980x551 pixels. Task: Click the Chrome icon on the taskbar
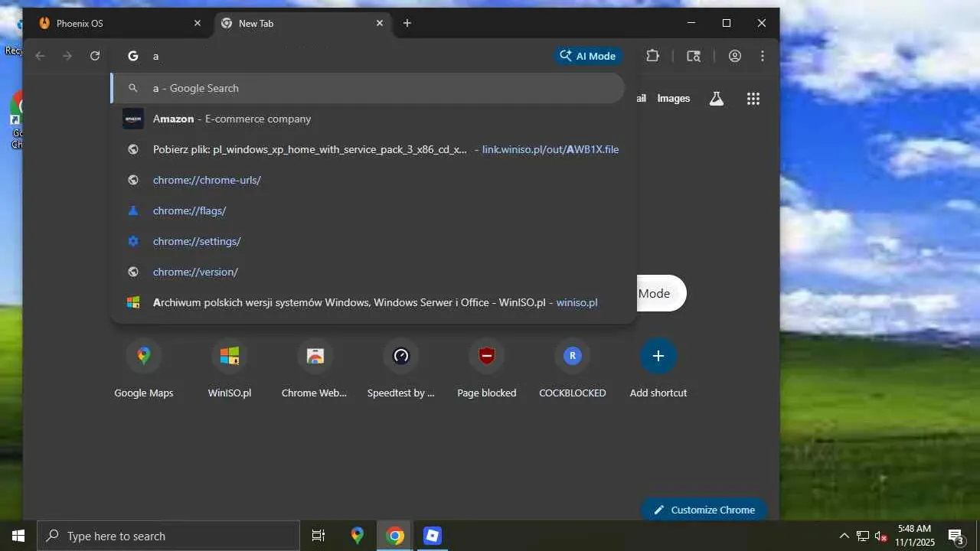[x=395, y=536]
